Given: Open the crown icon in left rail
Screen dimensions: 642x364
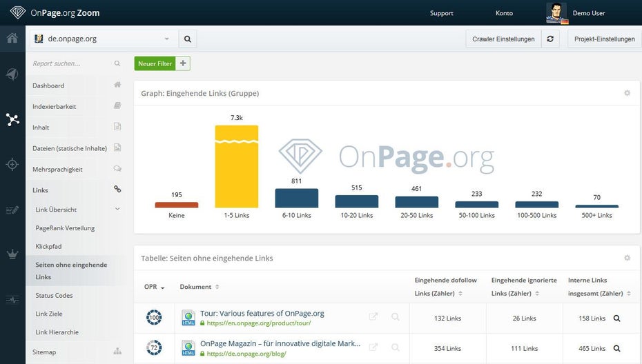Looking at the screenshot, I should [x=12, y=254].
